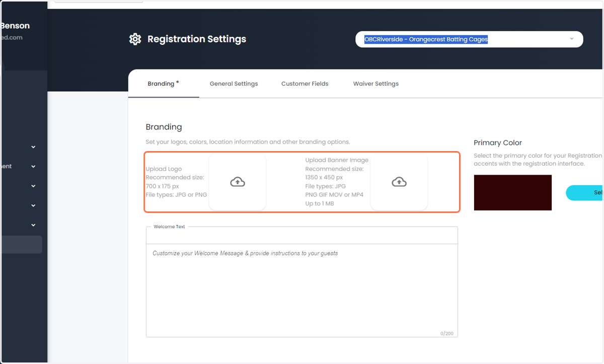Click the Upload Banner Image label text
The image size is (604, 364).
(337, 160)
